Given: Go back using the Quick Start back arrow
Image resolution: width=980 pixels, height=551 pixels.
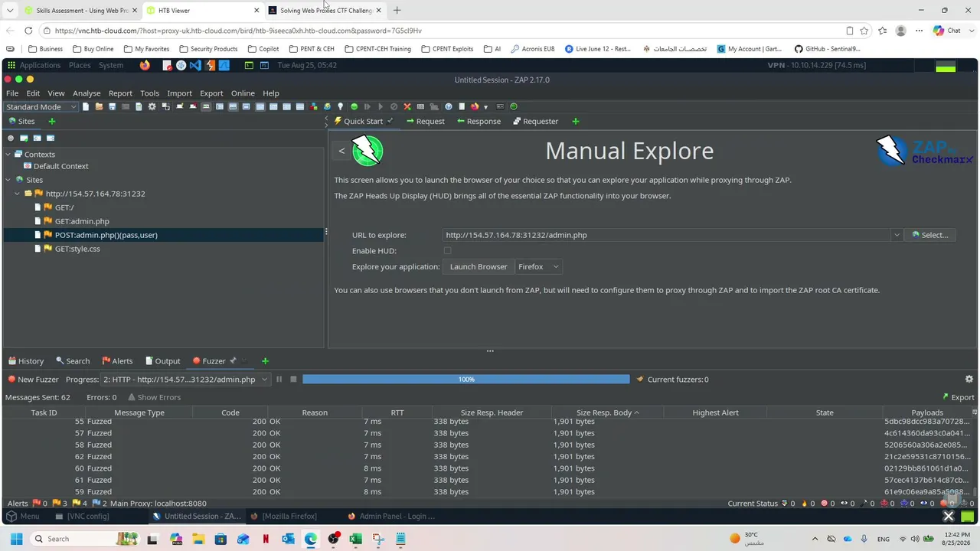Looking at the screenshot, I should [341, 151].
